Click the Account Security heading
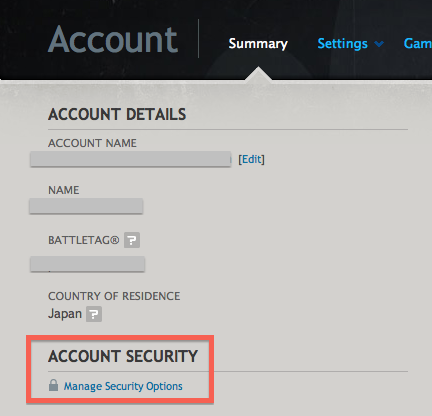The width and height of the screenshot is (432, 416). pyautogui.click(x=123, y=356)
